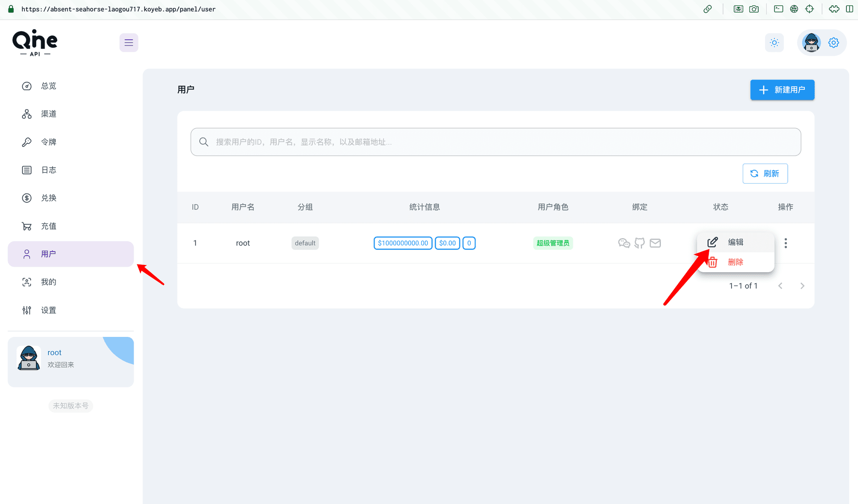
Task: Click the 令牌 key icon
Action: point(27,142)
